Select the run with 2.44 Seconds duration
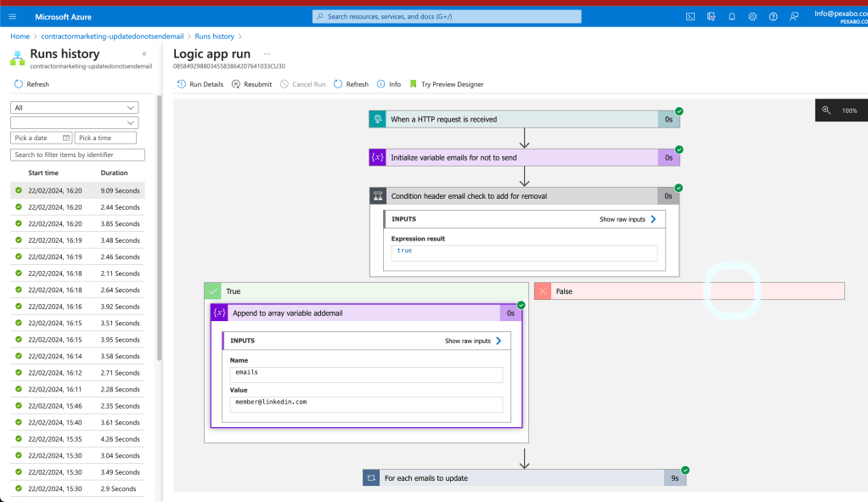The height and width of the screenshot is (502, 868). 77,207
